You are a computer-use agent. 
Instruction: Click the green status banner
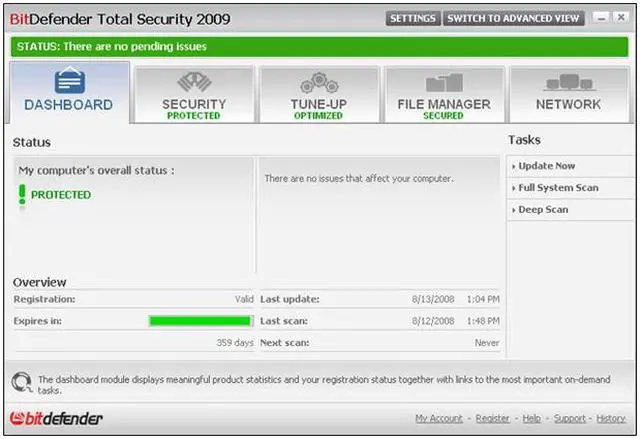pos(320,46)
